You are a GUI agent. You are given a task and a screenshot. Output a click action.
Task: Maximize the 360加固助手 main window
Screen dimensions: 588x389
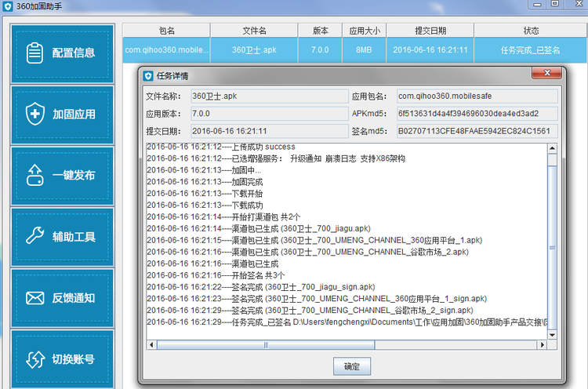coord(555,4)
